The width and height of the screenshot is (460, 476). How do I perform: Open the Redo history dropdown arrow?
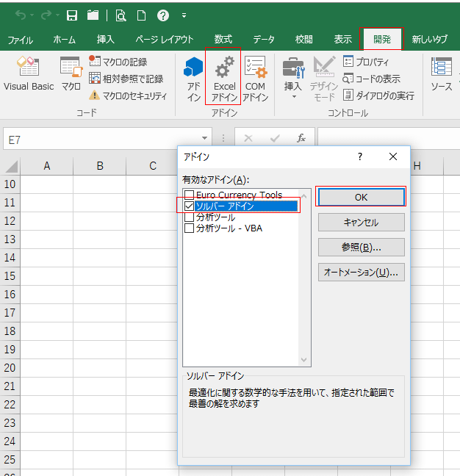pos(58,15)
